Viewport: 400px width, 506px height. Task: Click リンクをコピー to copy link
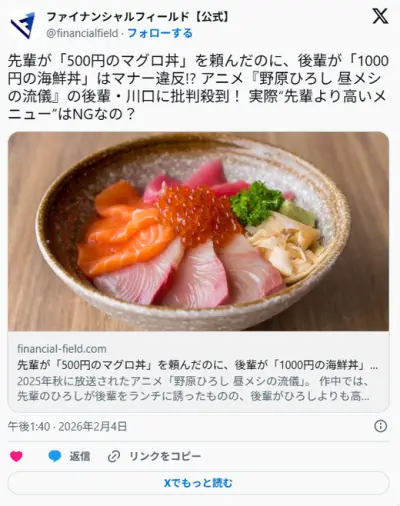165,456
